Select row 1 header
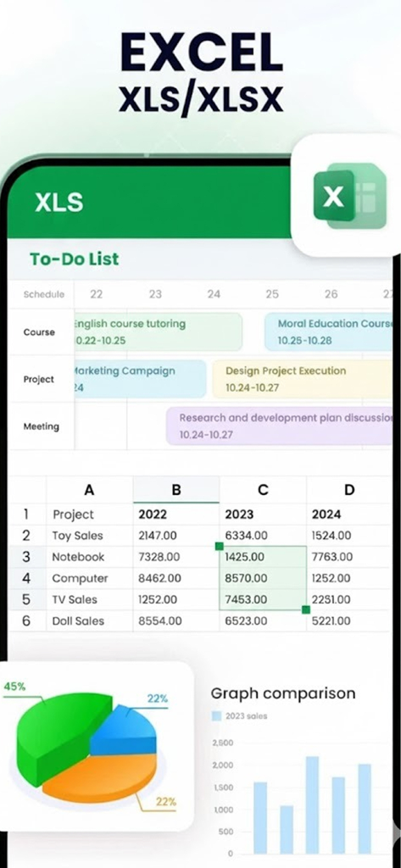Screen dimensions: 401x868 click(x=25, y=515)
